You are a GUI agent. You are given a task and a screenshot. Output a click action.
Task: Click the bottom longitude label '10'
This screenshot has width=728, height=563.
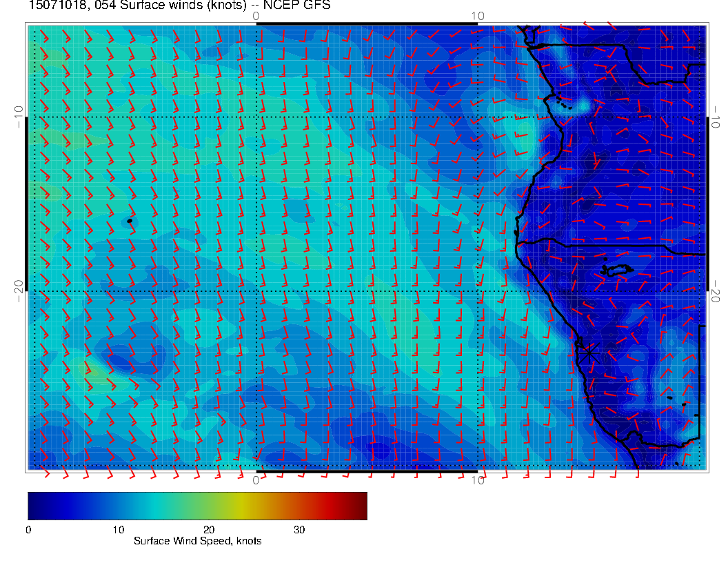(478, 480)
